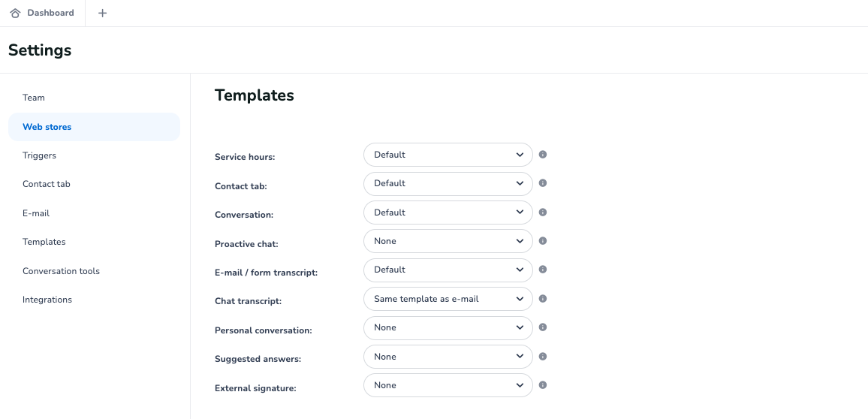Click the info icon beside Proactive chat

coord(543,241)
